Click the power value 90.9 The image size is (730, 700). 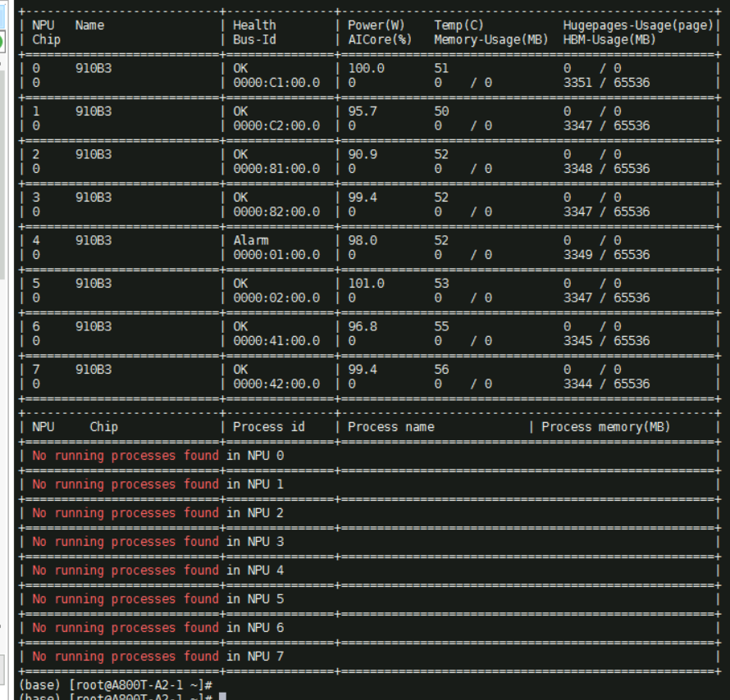click(363, 154)
